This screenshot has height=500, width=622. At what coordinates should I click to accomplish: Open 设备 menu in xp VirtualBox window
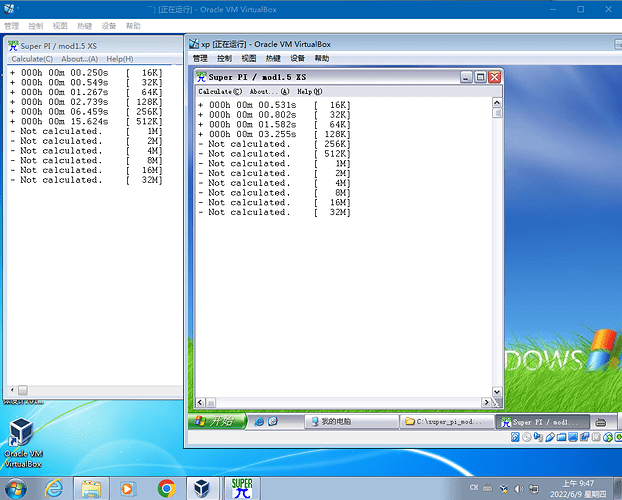point(298,58)
